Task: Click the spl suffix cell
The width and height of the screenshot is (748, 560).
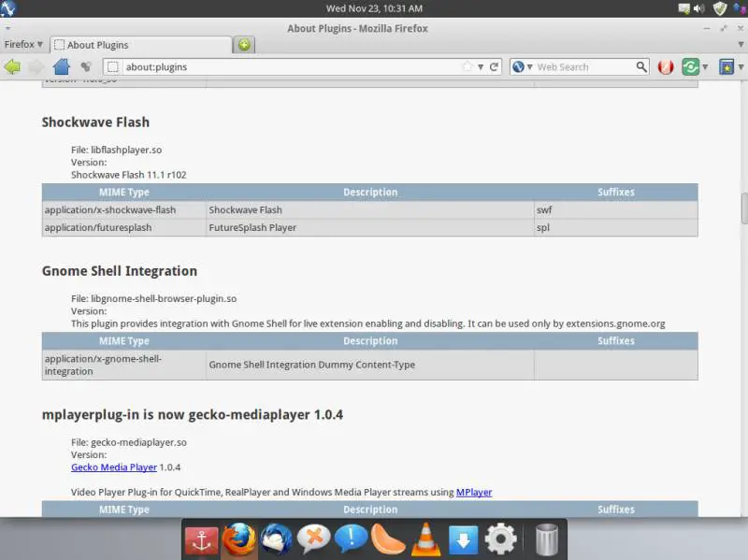Action: pyautogui.click(x=616, y=227)
